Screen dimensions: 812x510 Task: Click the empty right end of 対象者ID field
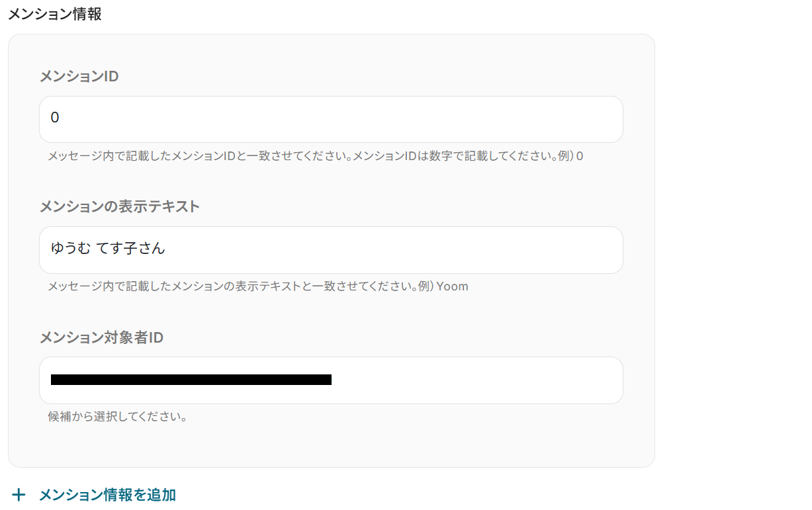582,380
